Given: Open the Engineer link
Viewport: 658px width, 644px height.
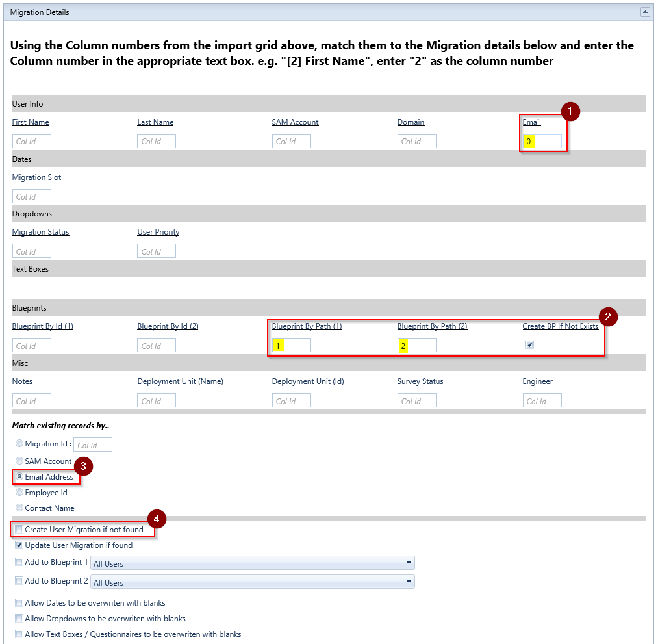Looking at the screenshot, I should pyautogui.click(x=538, y=381).
